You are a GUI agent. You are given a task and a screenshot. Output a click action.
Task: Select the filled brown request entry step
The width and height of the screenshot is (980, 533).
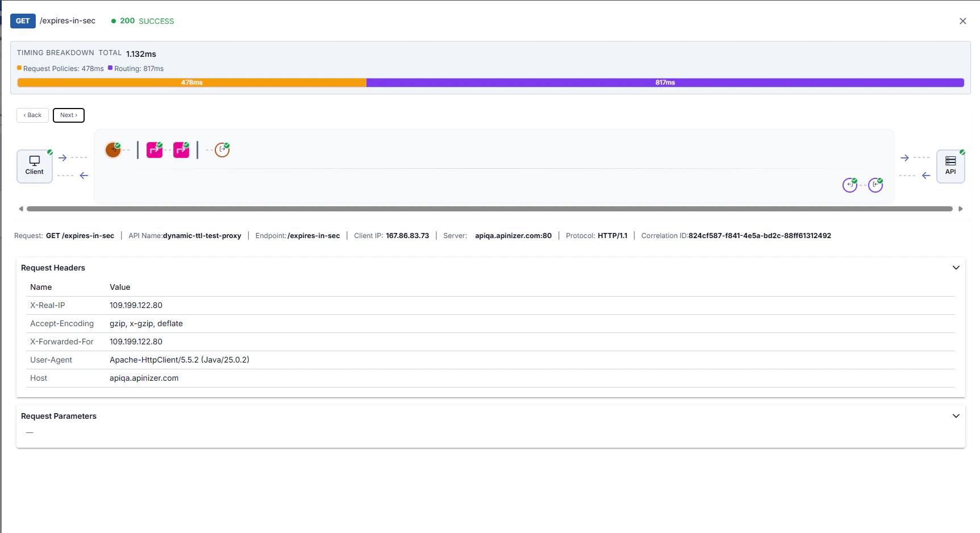tap(113, 150)
